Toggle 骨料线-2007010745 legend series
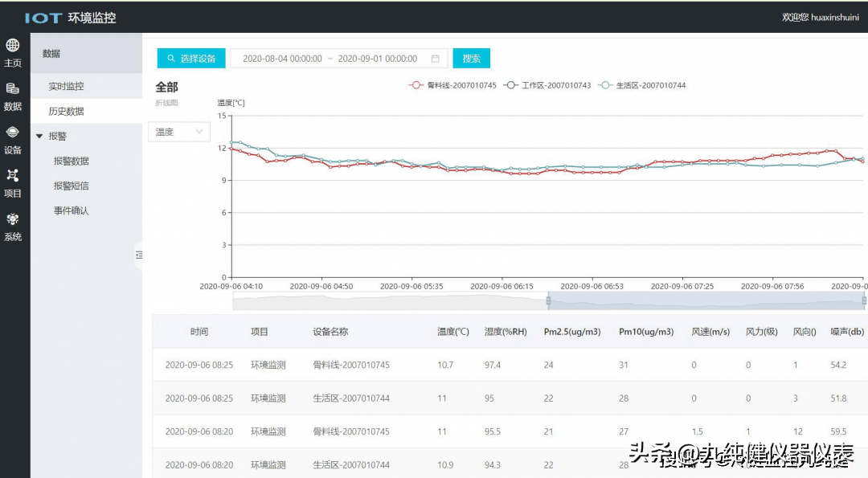868x478 pixels. pyautogui.click(x=452, y=85)
